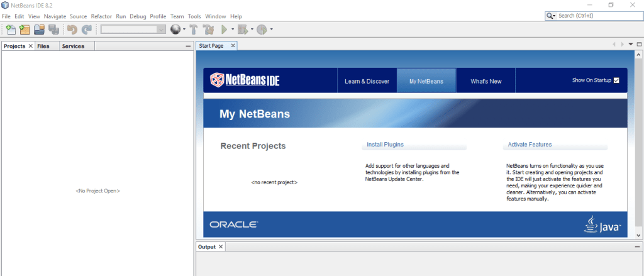The height and width of the screenshot is (276, 644).
Task: Switch to the Services tab
Action: tap(73, 46)
